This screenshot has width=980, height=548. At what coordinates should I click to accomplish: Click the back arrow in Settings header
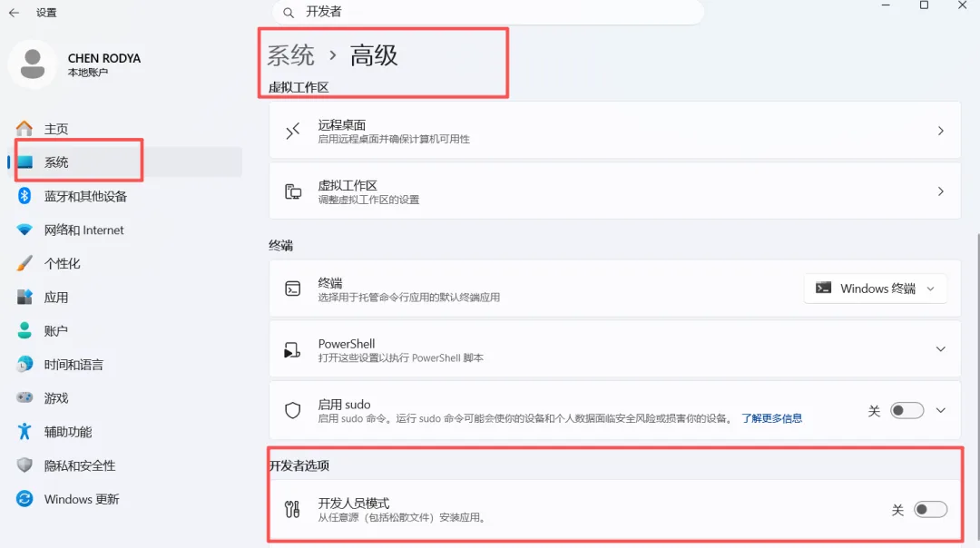(x=14, y=13)
